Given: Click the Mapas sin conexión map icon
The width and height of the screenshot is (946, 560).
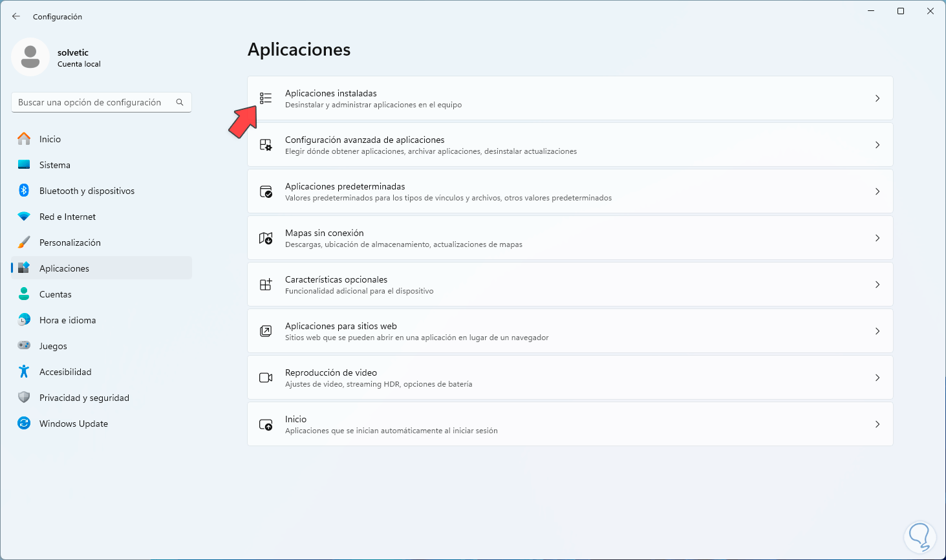Looking at the screenshot, I should (x=266, y=238).
